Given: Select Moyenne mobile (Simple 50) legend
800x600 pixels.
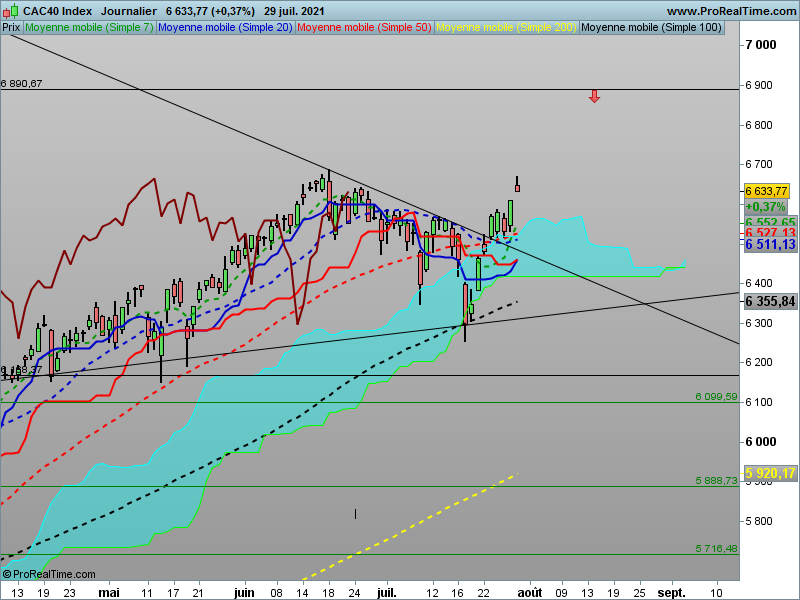Looking at the screenshot, I should click(x=364, y=28).
